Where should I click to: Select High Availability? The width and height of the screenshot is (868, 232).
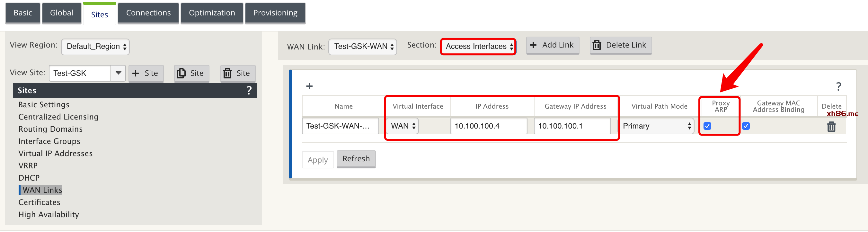[49, 214]
